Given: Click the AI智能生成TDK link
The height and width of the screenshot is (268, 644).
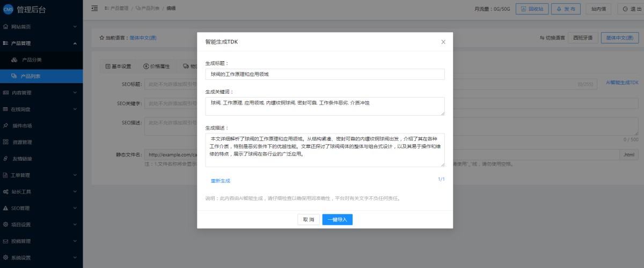Looking at the screenshot, I should (x=622, y=83).
